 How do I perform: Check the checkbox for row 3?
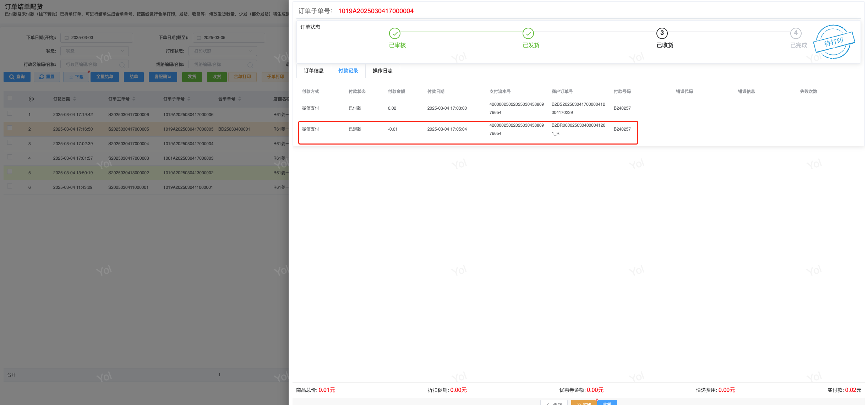(10, 142)
